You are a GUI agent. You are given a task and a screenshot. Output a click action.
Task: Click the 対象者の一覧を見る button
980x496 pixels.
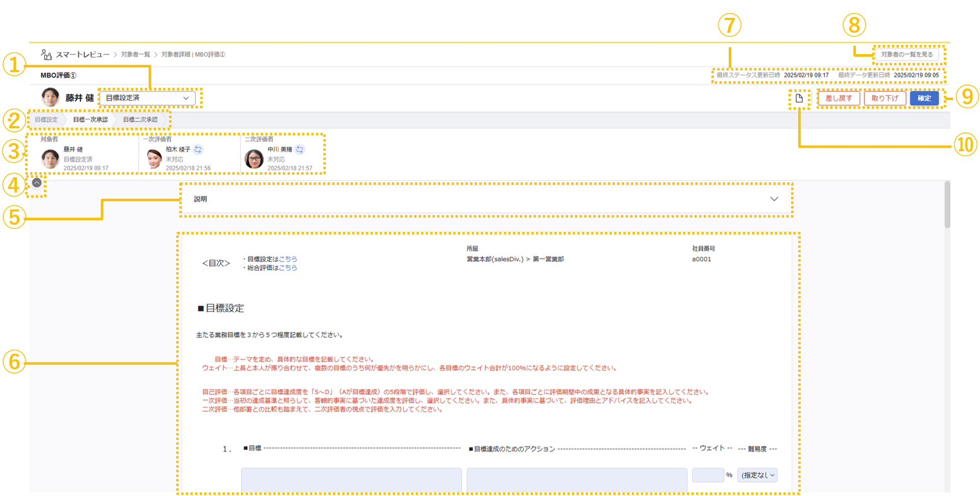pyautogui.click(x=906, y=55)
